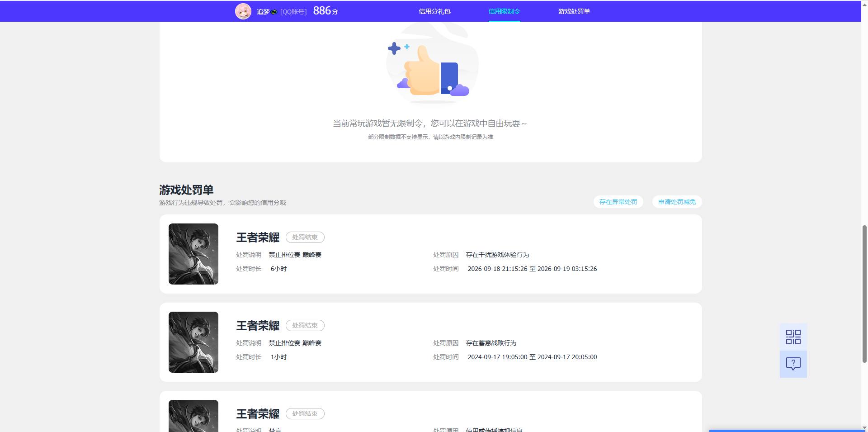Click the [QQ账号] label
This screenshot has height=432, width=868.
point(293,12)
